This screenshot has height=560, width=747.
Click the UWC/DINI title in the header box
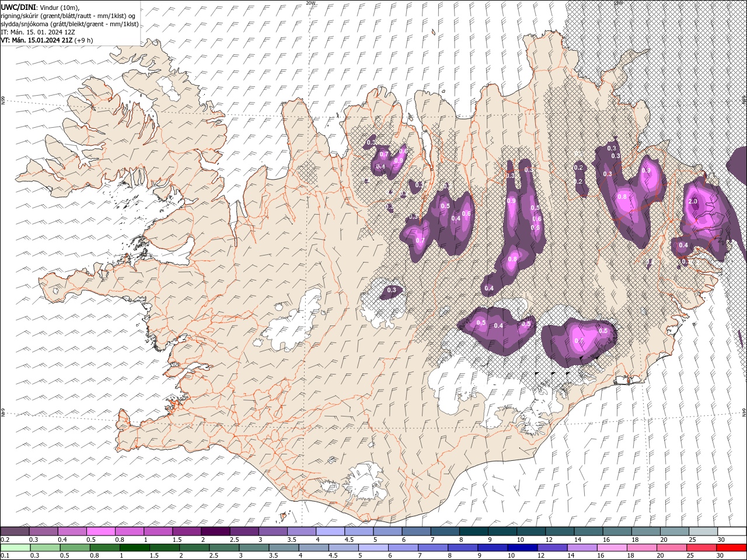click(19, 6)
